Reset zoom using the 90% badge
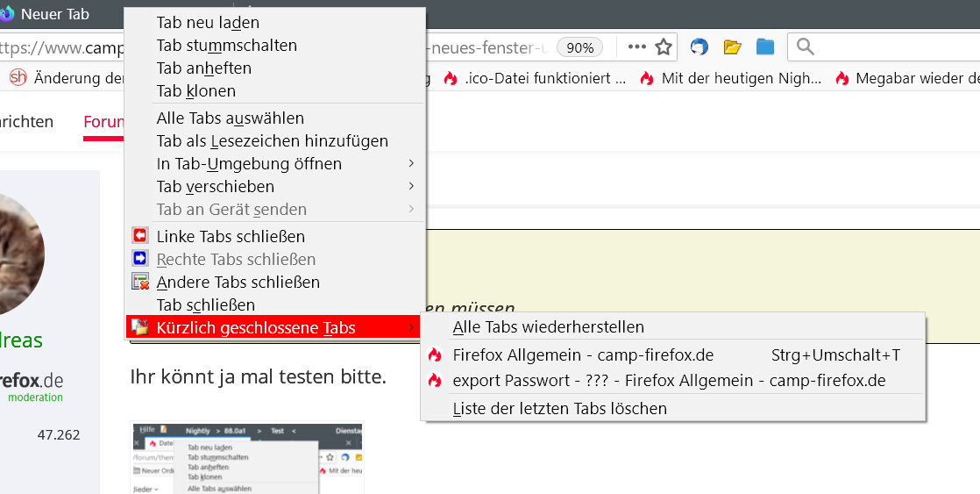The width and height of the screenshot is (980, 494). pyautogui.click(x=580, y=47)
